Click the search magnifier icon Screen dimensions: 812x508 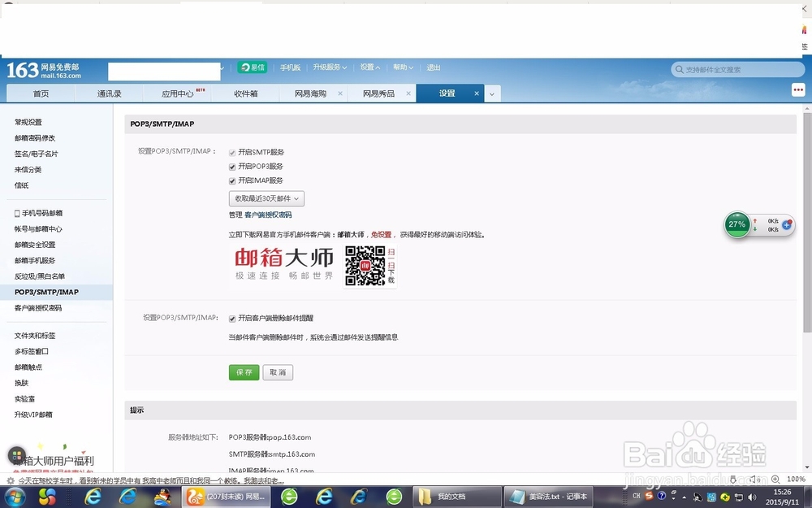679,69
